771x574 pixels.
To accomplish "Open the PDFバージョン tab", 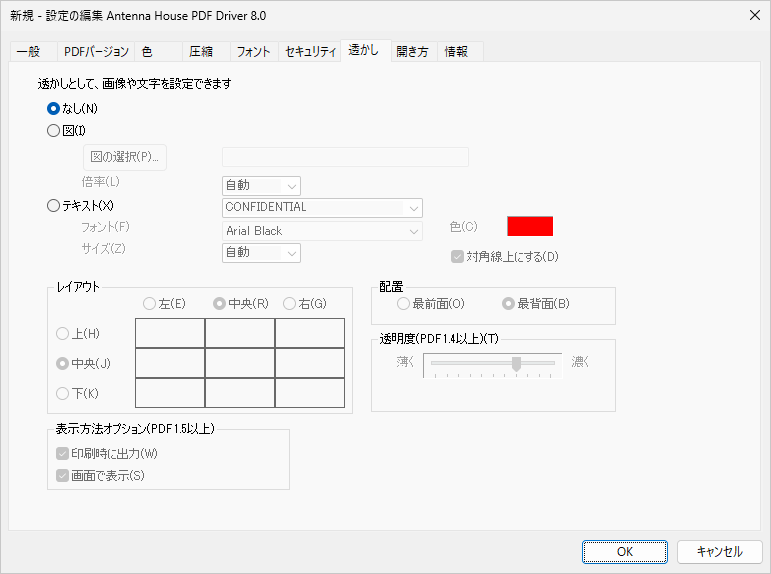I will [x=96, y=52].
